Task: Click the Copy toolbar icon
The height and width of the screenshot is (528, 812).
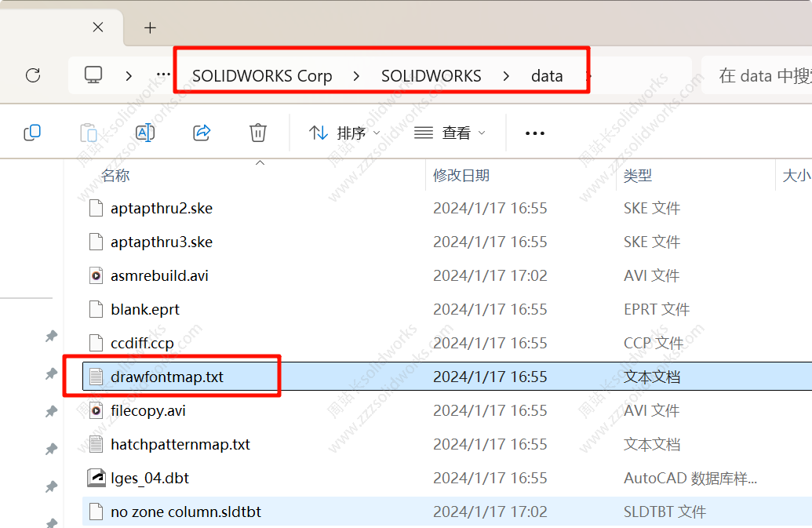Action: [x=32, y=133]
